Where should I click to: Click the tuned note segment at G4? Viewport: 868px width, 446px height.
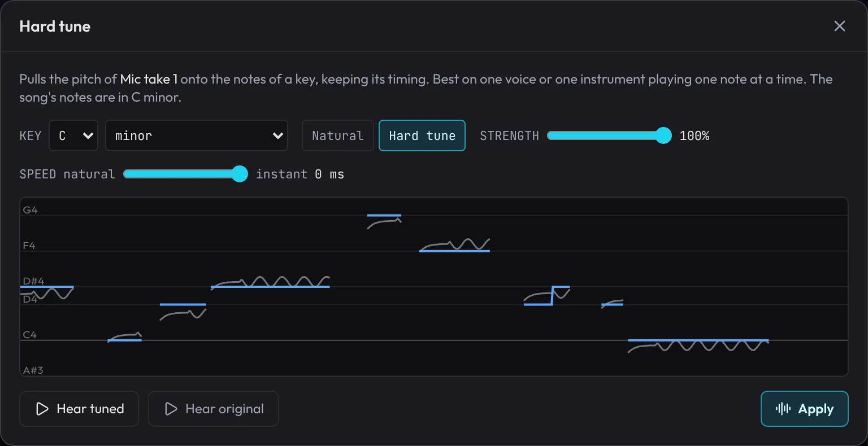coord(384,215)
